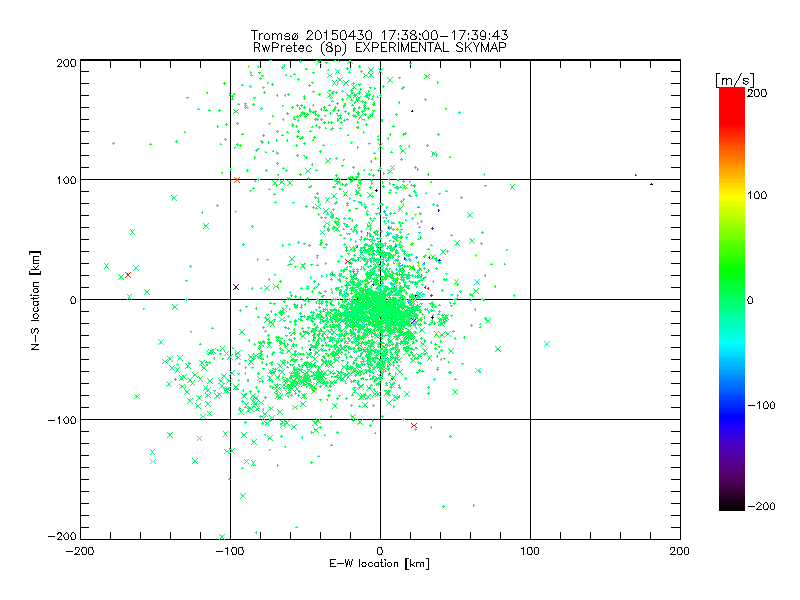
Task: Click the "[m/s]" colorbar unit label
Action: [x=734, y=80]
